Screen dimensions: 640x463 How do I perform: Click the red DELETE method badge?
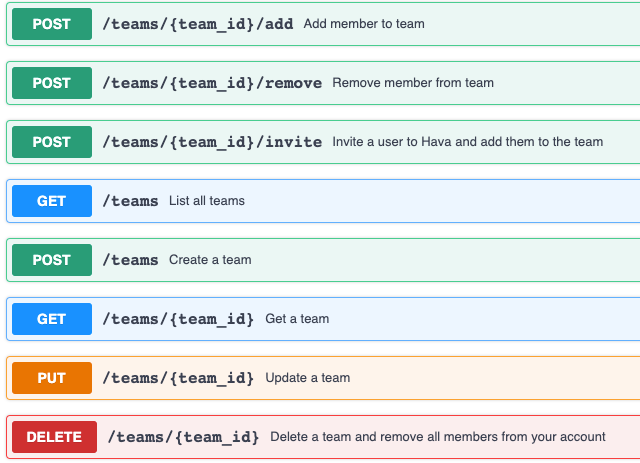click(54, 437)
